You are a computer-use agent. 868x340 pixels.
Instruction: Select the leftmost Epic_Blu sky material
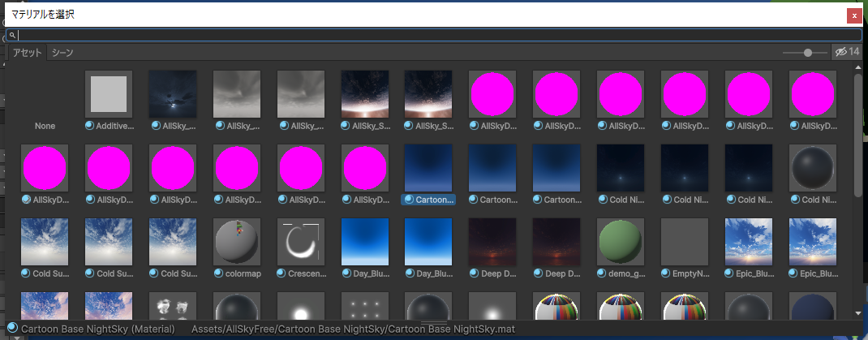point(749,242)
